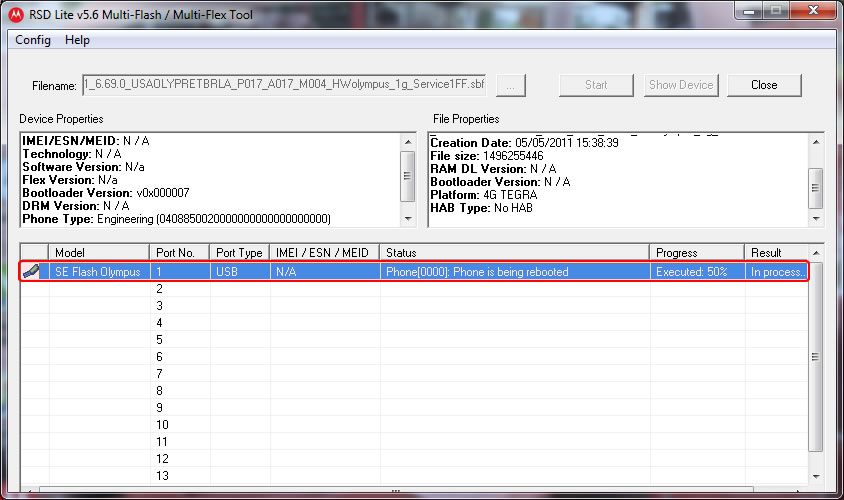Click the Show Device button
The width and height of the screenshot is (844, 500).
681,85
